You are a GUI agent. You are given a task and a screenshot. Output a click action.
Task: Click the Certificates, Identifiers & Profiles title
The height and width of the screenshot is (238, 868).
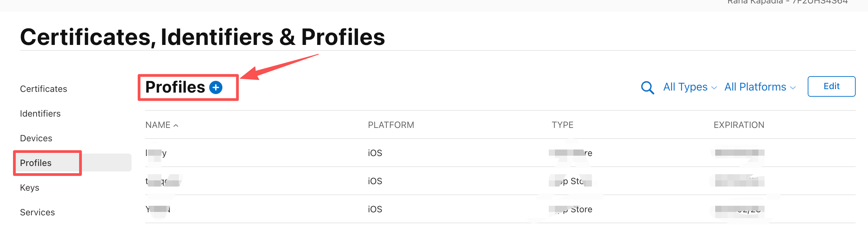coord(202,37)
